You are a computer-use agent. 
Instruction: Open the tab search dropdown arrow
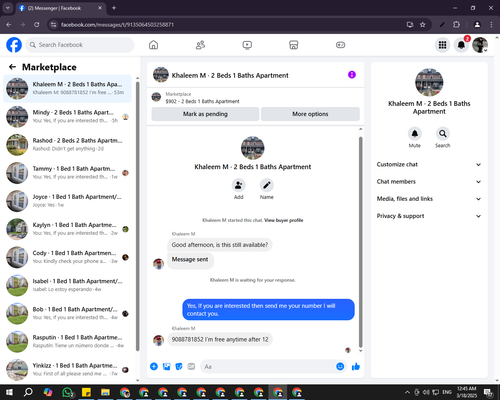click(7, 8)
